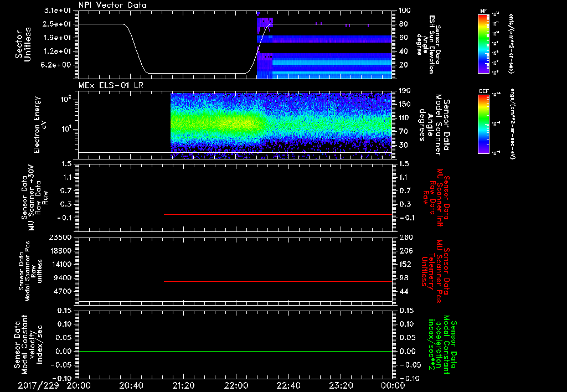Click the red 'MU Scanner Pos Telemetry' label
The height and width of the screenshot is (392, 567).
pos(436,271)
